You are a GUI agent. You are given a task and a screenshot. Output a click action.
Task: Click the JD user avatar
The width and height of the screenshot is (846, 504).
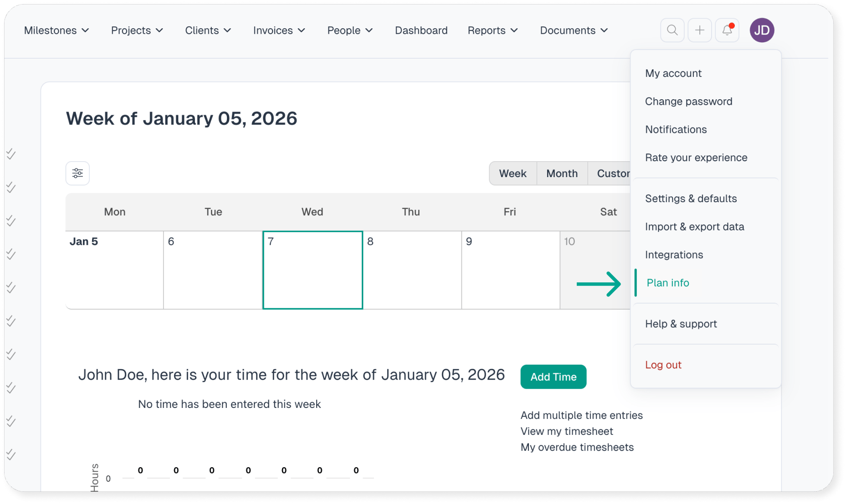[x=762, y=31]
